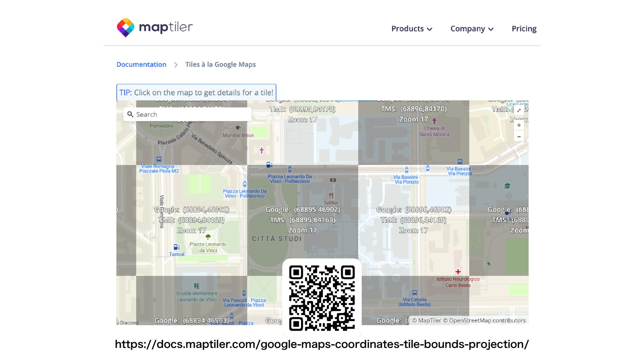This screenshot has width=644, height=362.
Task: Click the MapTiler logo
Action: pos(155,27)
